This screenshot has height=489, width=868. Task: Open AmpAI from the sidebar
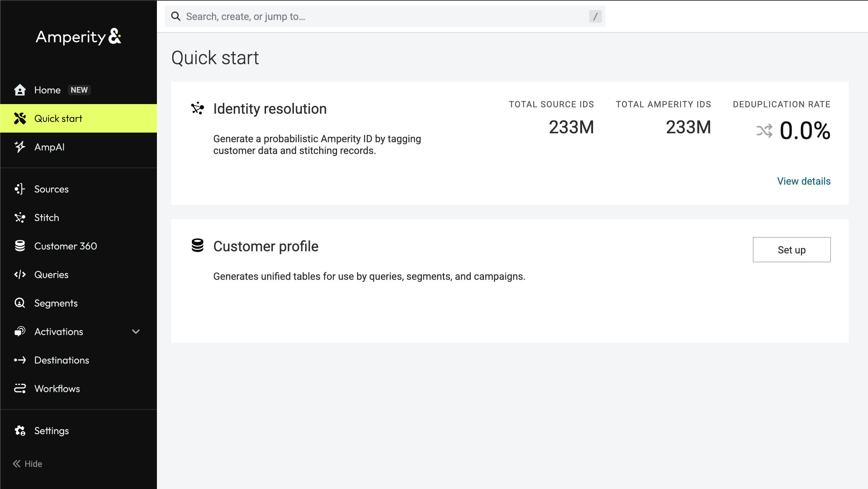(78, 147)
